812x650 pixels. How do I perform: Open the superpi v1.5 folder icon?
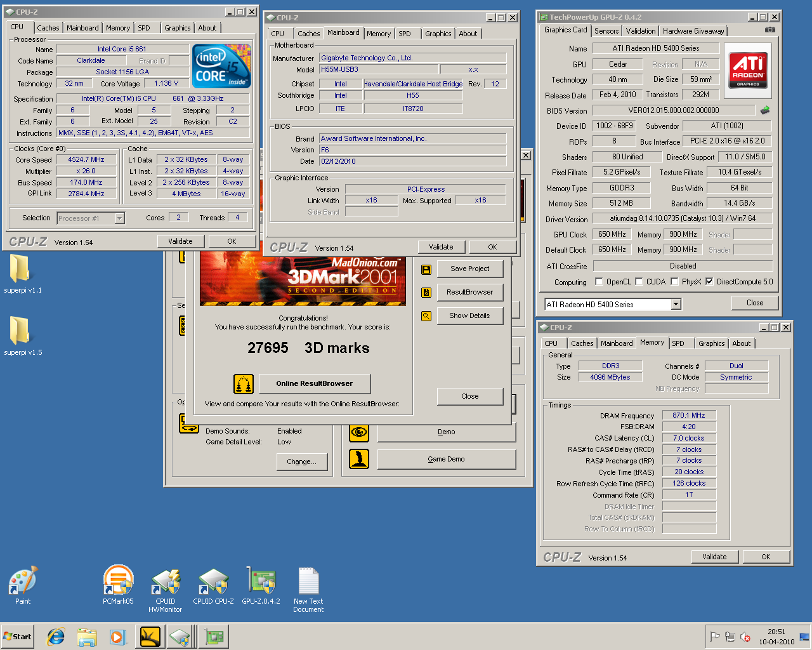[x=19, y=331]
